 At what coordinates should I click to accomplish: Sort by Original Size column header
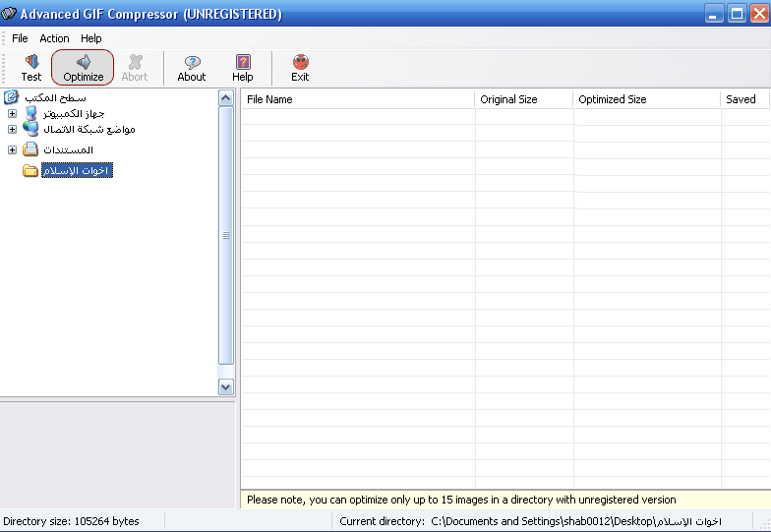pos(523,99)
